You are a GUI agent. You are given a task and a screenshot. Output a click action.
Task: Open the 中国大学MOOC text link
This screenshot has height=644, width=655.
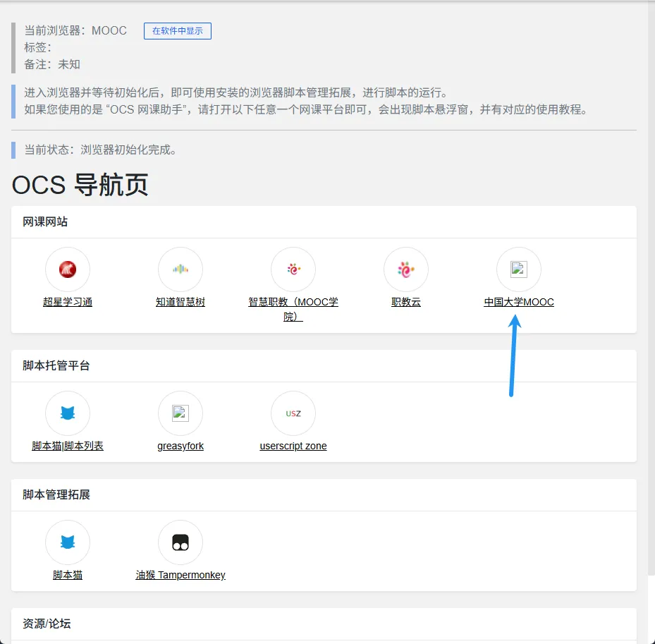tap(519, 302)
